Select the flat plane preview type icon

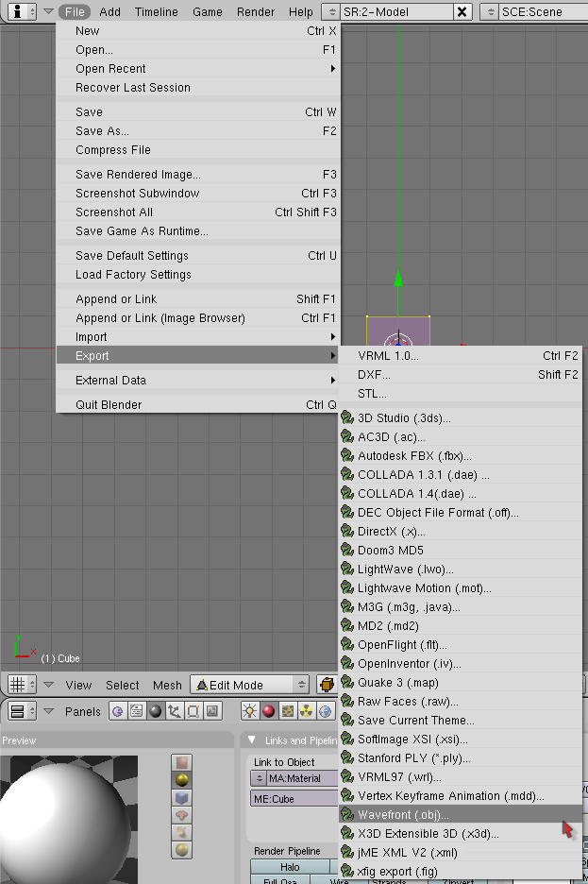[182, 763]
